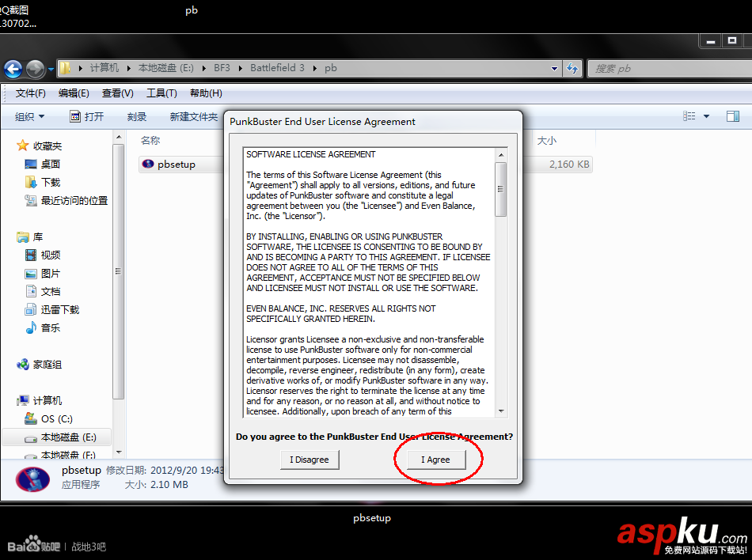Viewport: 752px width, 560px height.
Task: Click the pb search field
Action: 670,69
